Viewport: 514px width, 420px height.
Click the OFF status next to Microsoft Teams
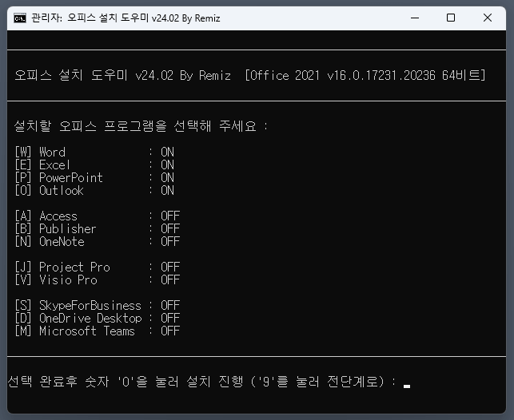(x=170, y=331)
